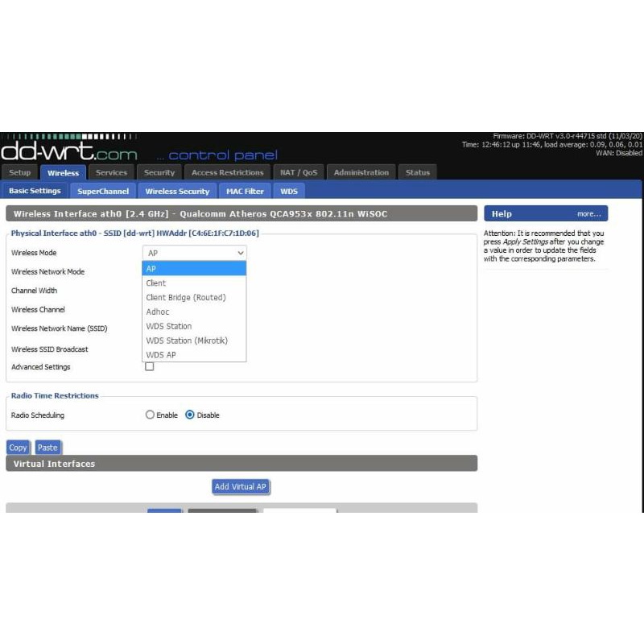
Task: Go to the Services tab
Action: (x=111, y=172)
